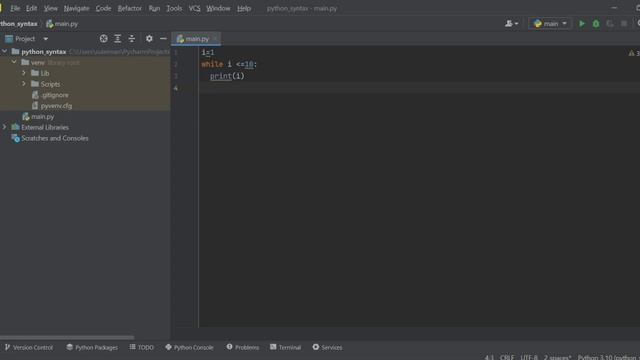Click Python 3.10 interpreter status
Screen dimensions: 640x360
pos(608,357)
